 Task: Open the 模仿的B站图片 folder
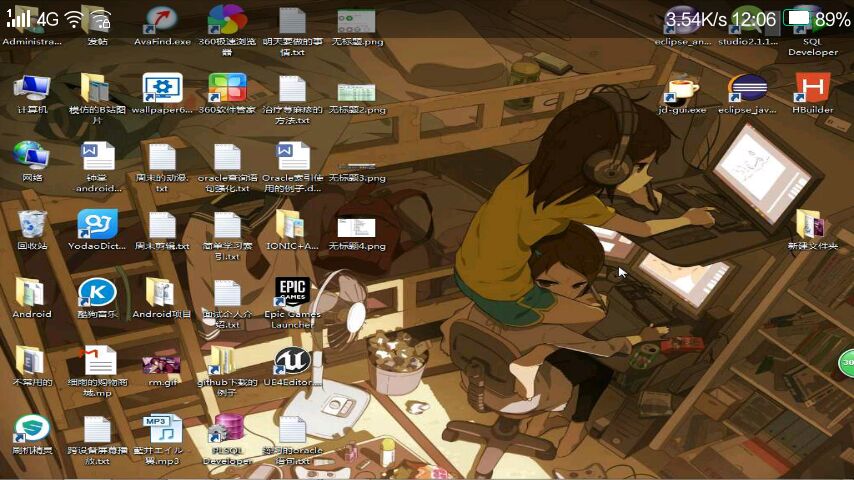point(97,98)
